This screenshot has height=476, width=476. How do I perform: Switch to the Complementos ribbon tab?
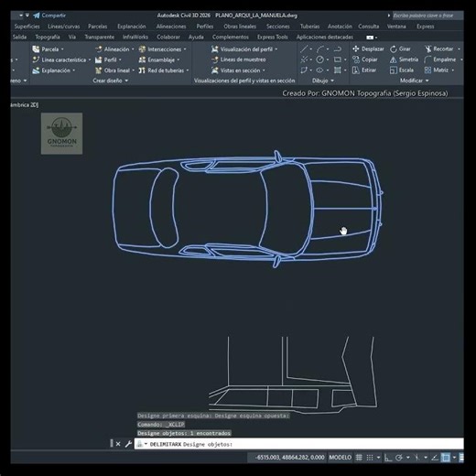click(231, 37)
